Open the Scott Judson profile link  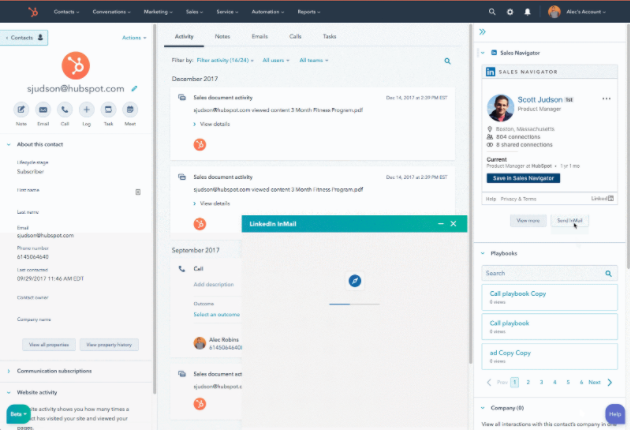(540, 100)
